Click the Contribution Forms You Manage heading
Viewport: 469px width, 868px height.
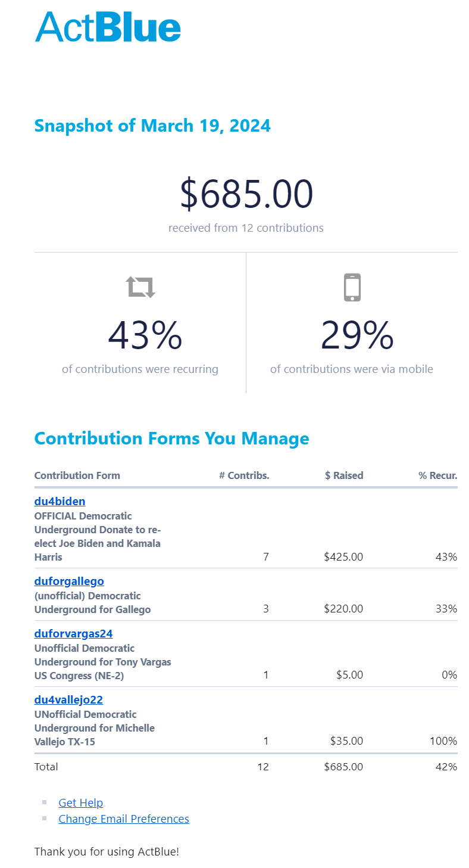click(x=171, y=438)
